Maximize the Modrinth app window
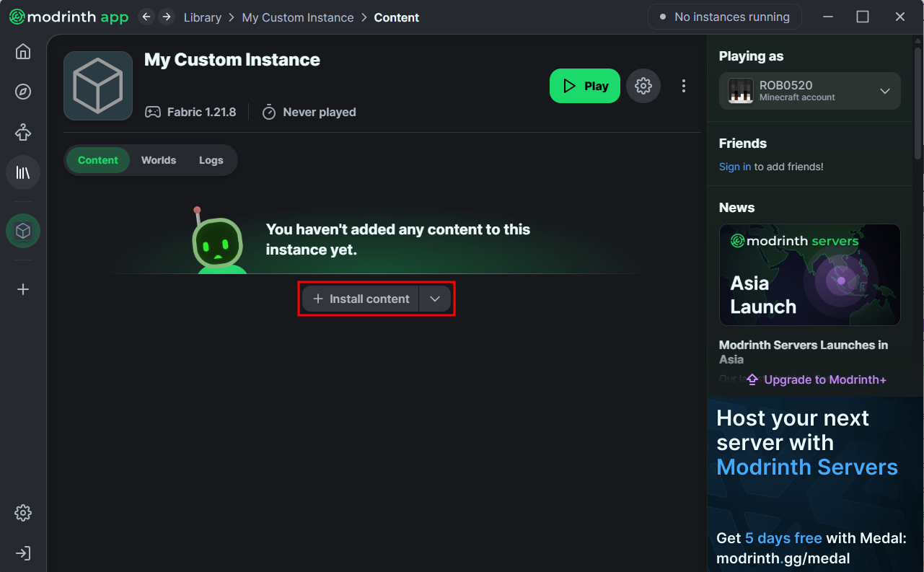 tap(863, 17)
